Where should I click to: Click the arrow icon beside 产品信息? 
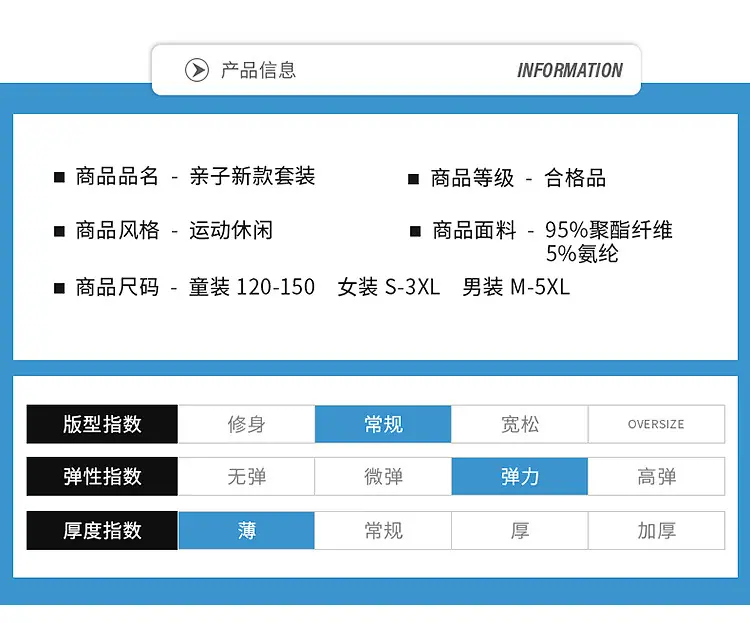click(x=197, y=70)
